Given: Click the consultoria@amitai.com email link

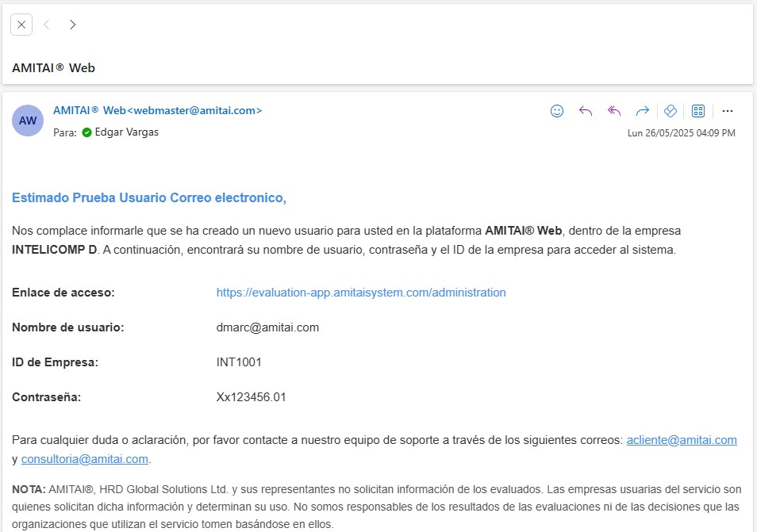Looking at the screenshot, I should [85, 459].
